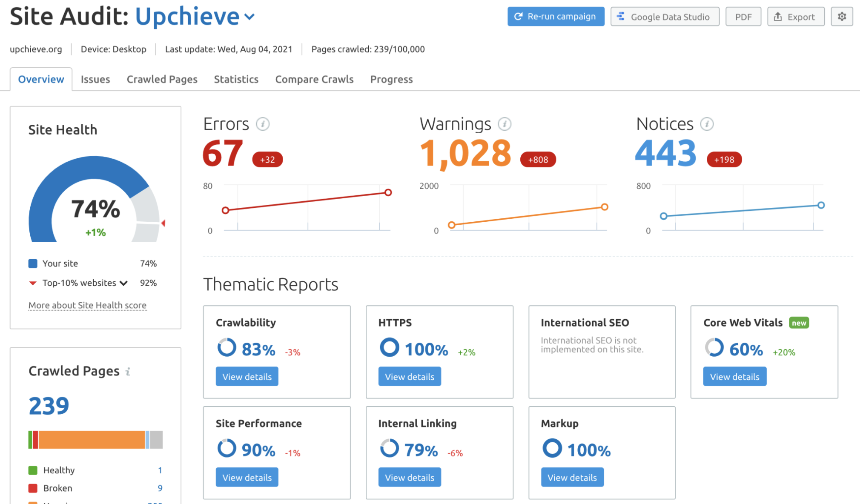View details for Internal Linking
The height and width of the screenshot is (504, 860).
(x=410, y=478)
